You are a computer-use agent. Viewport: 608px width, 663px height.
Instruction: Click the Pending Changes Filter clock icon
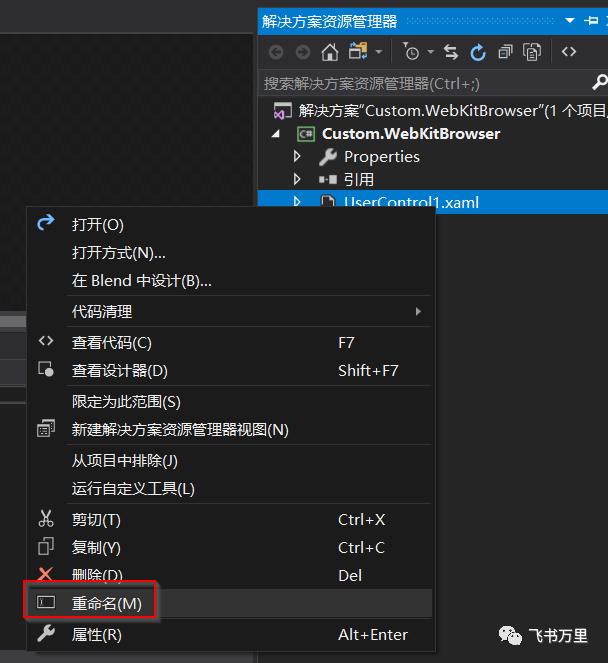click(x=410, y=52)
